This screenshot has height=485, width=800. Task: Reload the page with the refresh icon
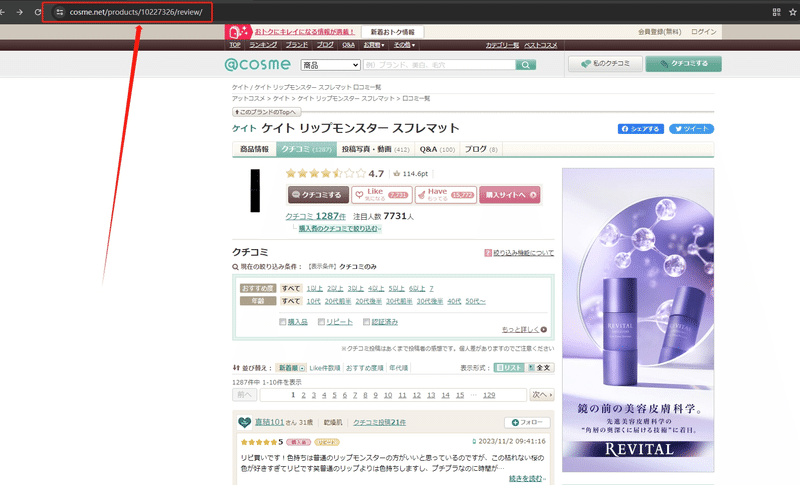[x=38, y=12]
